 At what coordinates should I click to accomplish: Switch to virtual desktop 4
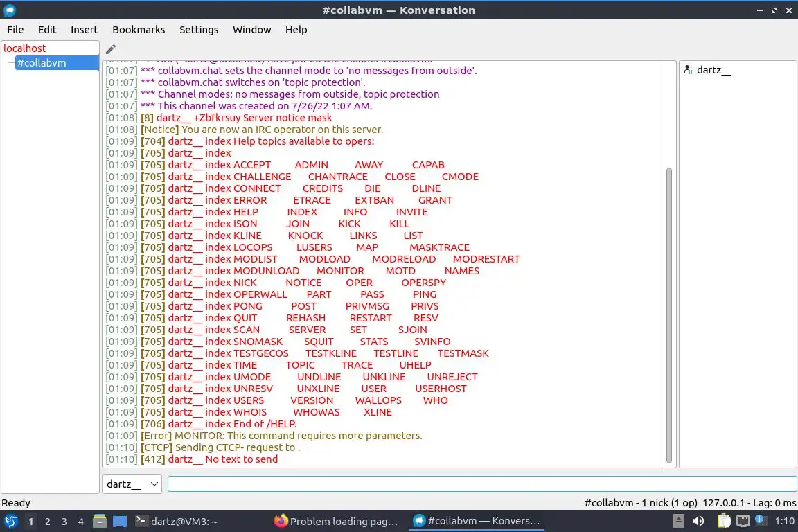click(x=80, y=522)
